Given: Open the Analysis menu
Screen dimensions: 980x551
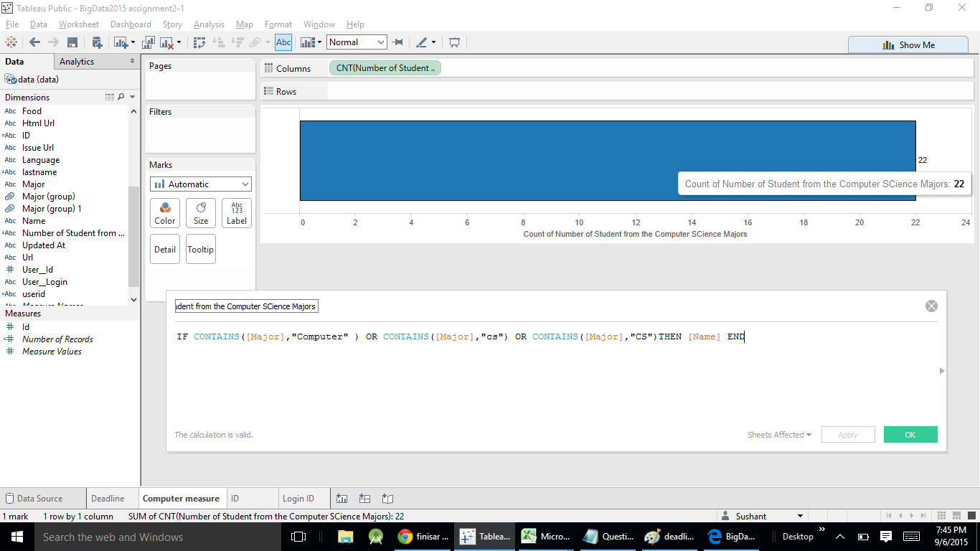Looking at the screenshot, I should (209, 24).
